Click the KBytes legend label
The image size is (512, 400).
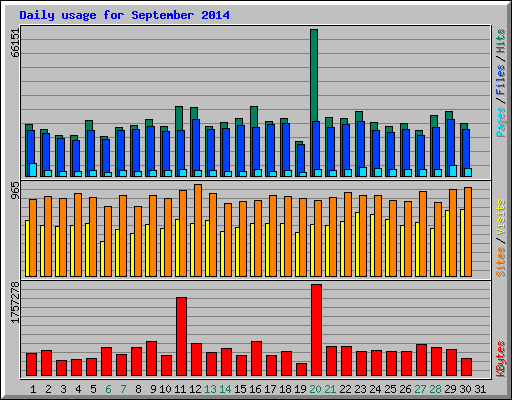click(x=501, y=359)
